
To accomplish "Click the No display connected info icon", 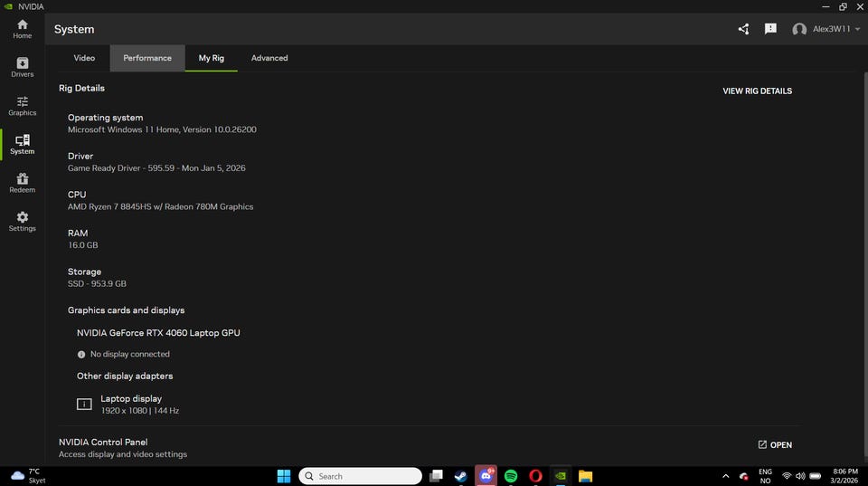I will [81, 354].
